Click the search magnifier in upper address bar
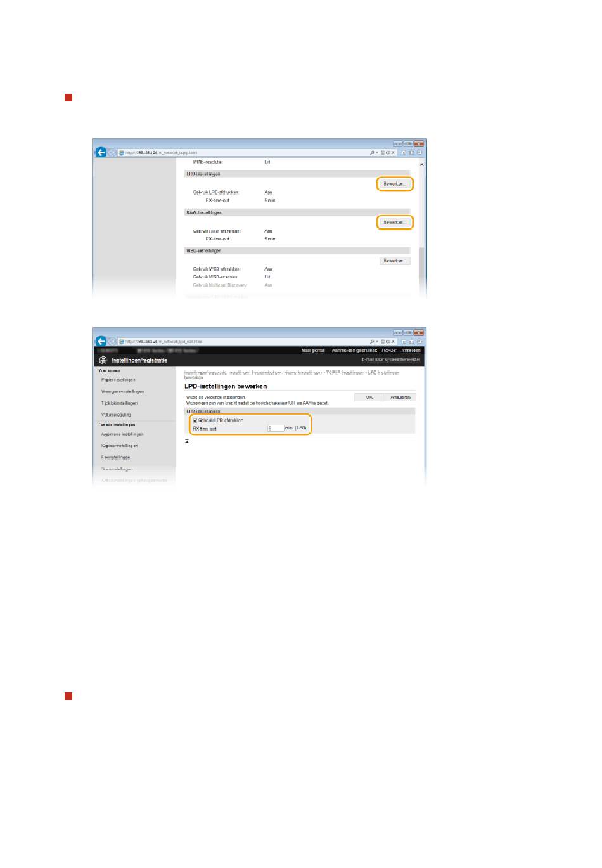 tap(373, 153)
